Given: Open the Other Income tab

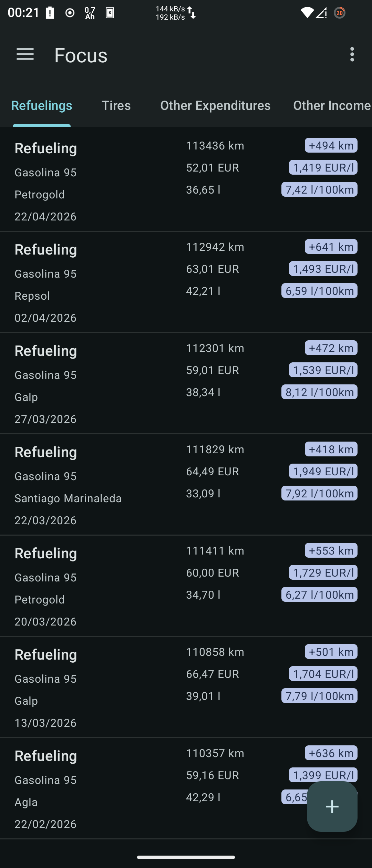Looking at the screenshot, I should click(x=332, y=105).
